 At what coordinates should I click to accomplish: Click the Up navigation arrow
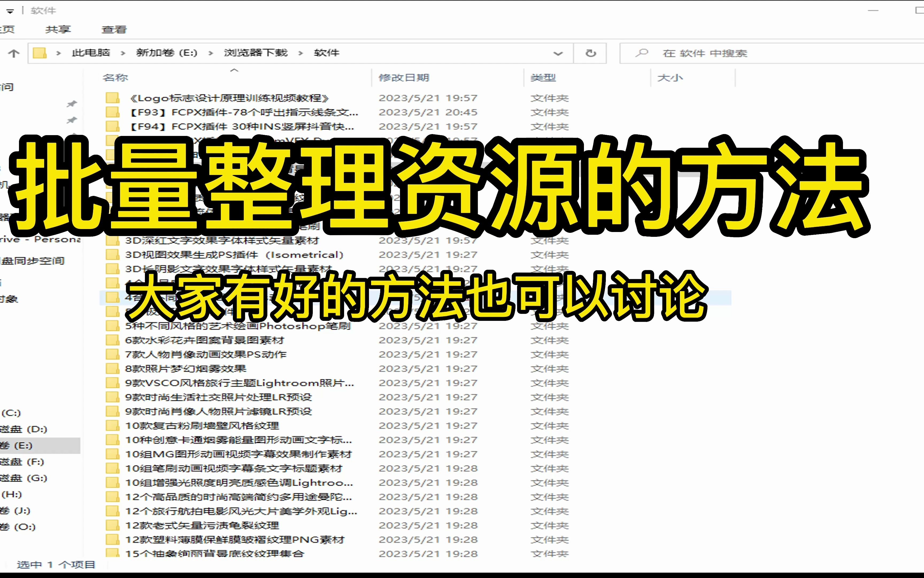(14, 53)
